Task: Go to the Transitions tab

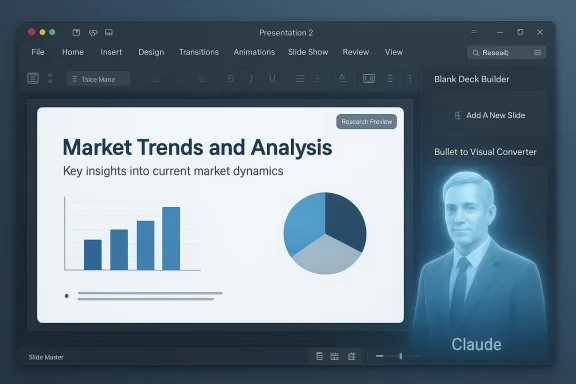Action: [x=199, y=52]
